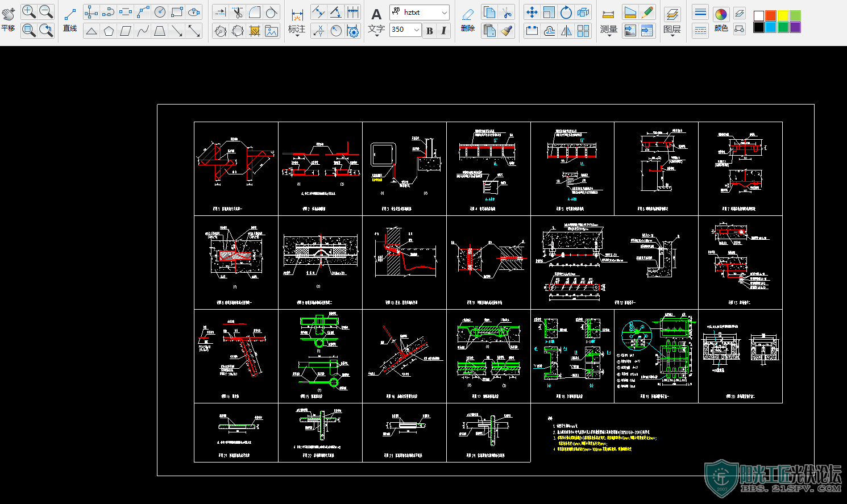This screenshot has width=847, height=504.
Task: Pick the black color swatch
Action: click(x=759, y=27)
